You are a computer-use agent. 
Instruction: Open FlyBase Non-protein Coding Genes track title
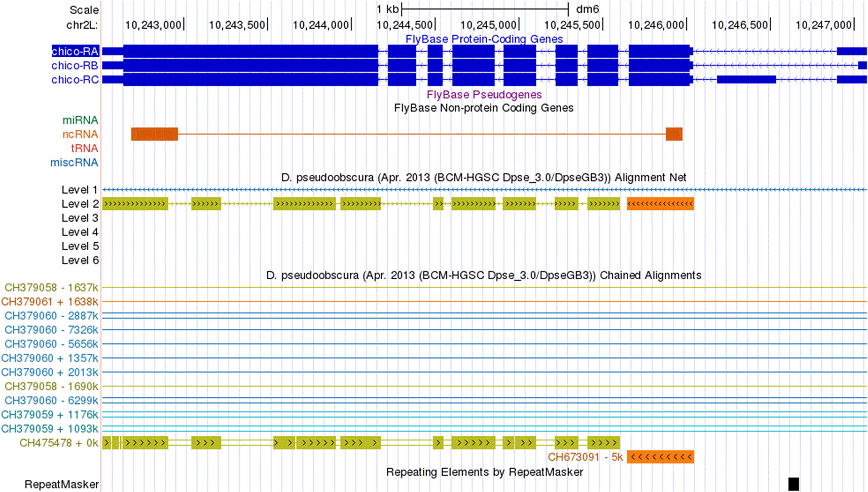pos(484,108)
